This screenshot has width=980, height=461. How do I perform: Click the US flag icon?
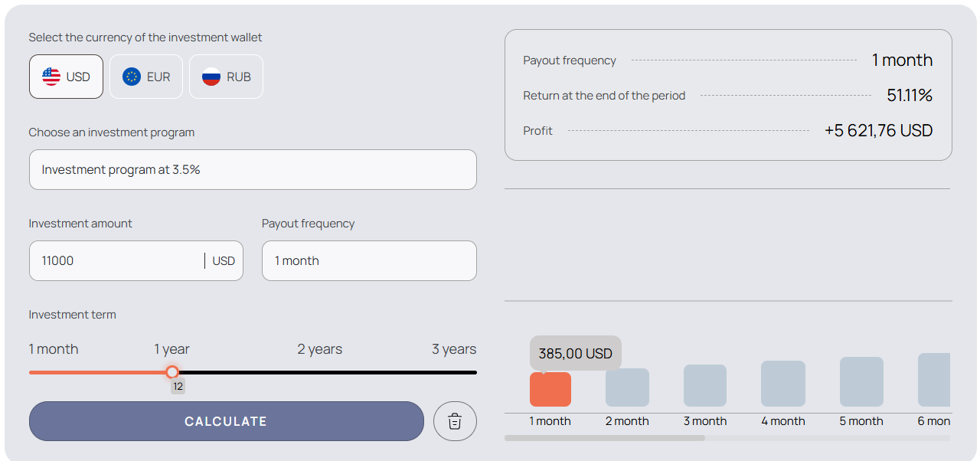coord(51,77)
